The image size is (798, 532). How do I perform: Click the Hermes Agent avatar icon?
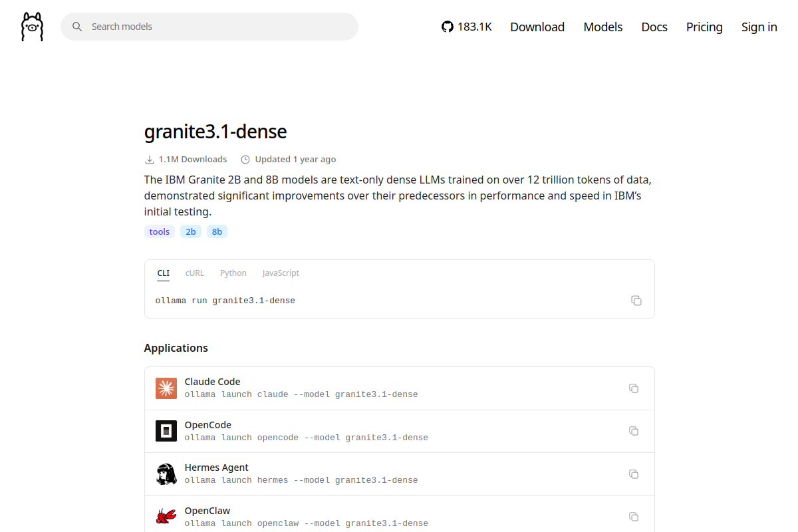166,474
